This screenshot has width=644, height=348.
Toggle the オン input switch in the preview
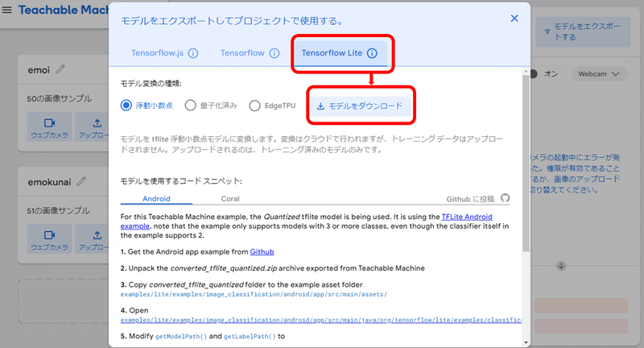pos(534,74)
